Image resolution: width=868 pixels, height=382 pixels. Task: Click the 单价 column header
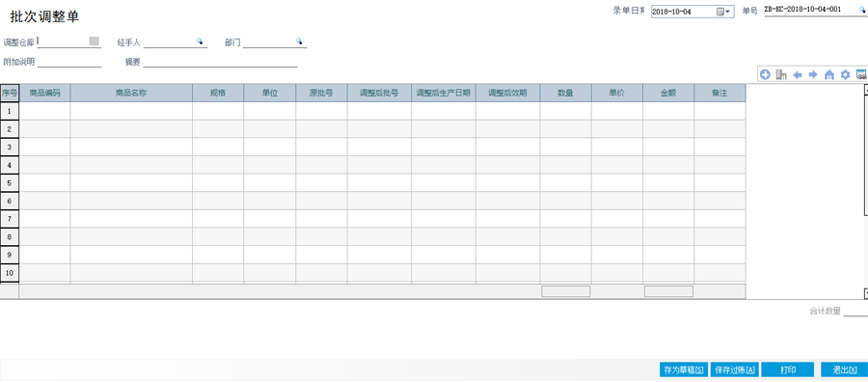(617, 93)
